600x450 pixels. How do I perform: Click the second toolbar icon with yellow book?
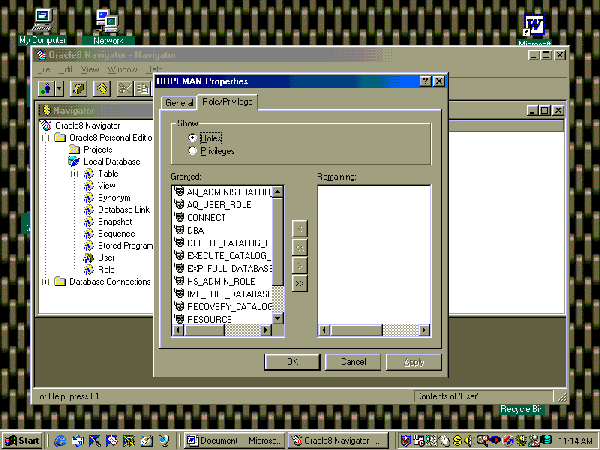click(x=78, y=89)
